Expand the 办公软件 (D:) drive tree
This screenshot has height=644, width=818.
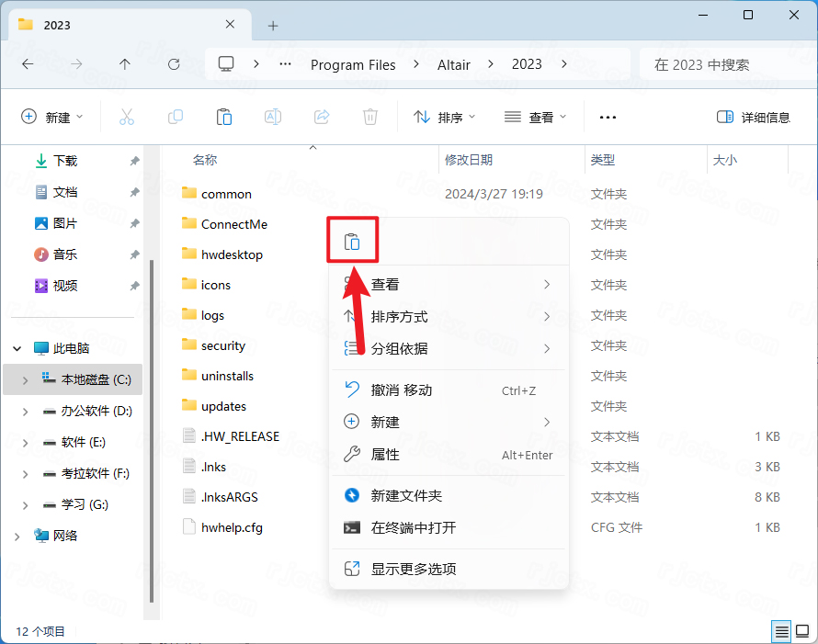25,412
